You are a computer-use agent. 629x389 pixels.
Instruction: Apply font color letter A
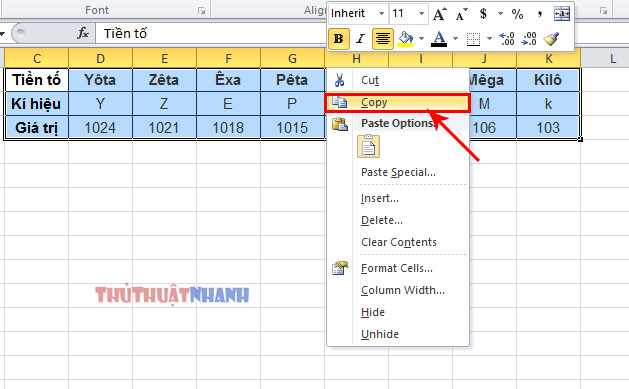pyautogui.click(x=439, y=39)
